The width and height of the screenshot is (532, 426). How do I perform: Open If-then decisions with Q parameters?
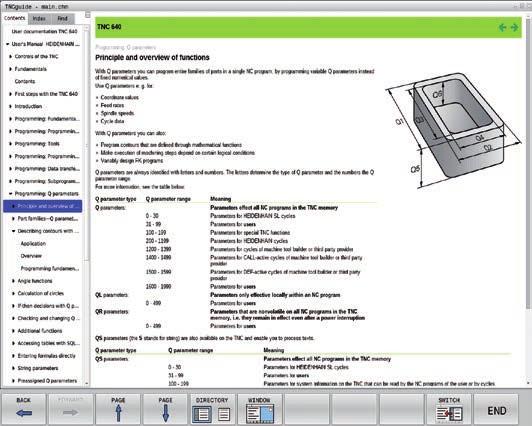pyautogui.click(x=48, y=306)
